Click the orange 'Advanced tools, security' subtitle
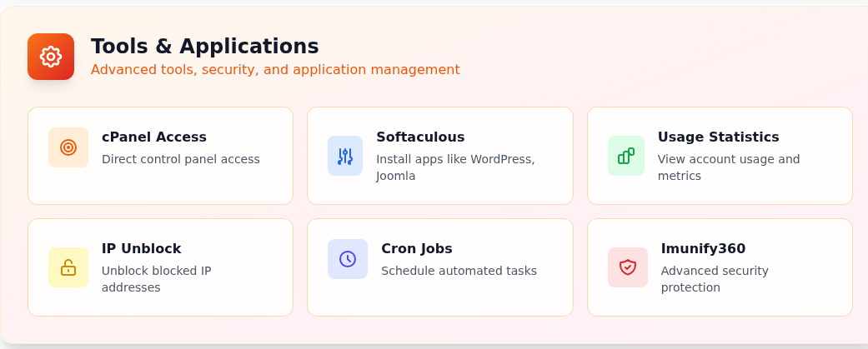Screen dimensions: 868x349 pyautogui.click(x=275, y=70)
